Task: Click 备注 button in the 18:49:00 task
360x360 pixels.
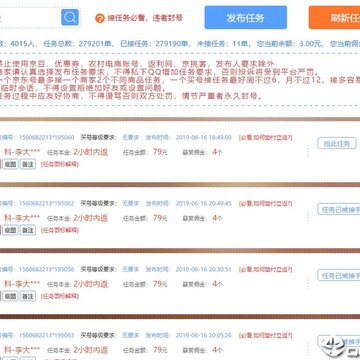Action: 28,164
